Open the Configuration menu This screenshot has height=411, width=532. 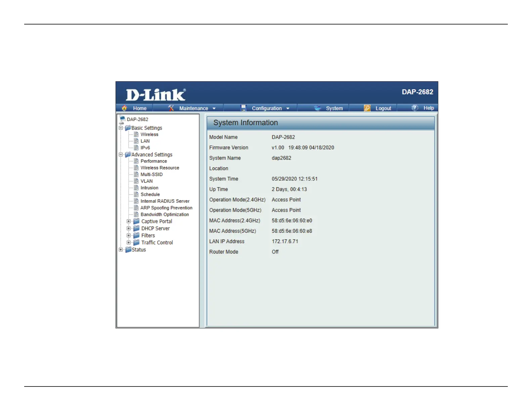[267, 108]
